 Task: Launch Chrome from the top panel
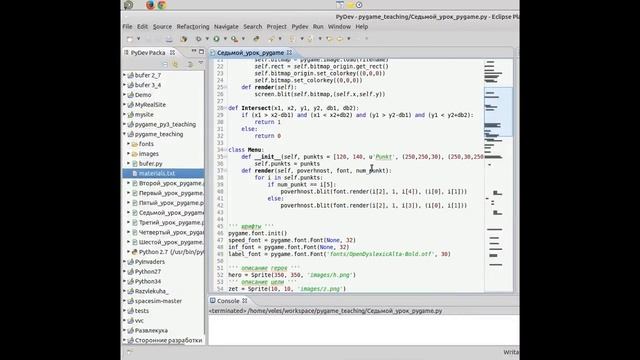(162, 5)
